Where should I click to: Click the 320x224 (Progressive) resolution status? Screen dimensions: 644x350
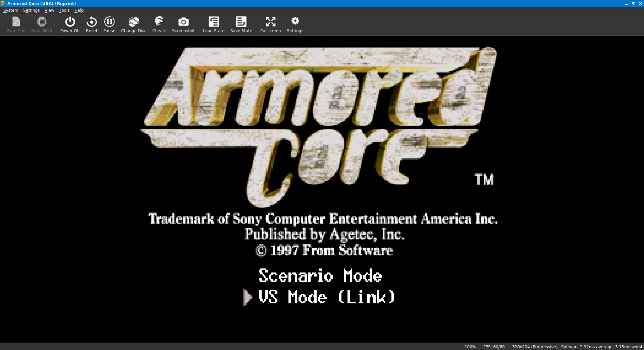coord(535,347)
